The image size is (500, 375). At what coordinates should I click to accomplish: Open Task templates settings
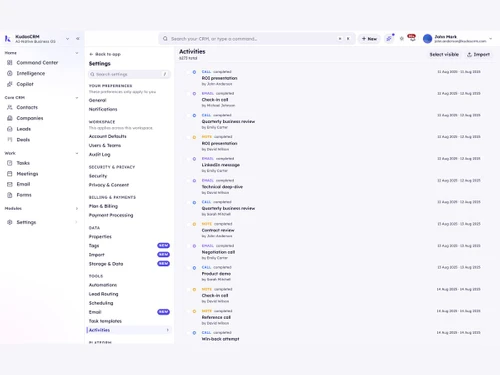click(x=105, y=321)
